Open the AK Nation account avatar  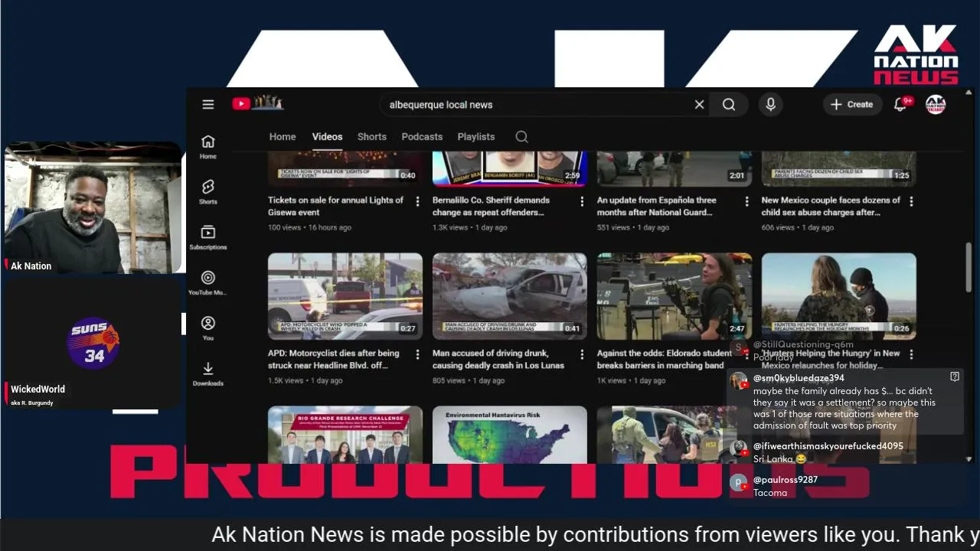coord(936,105)
